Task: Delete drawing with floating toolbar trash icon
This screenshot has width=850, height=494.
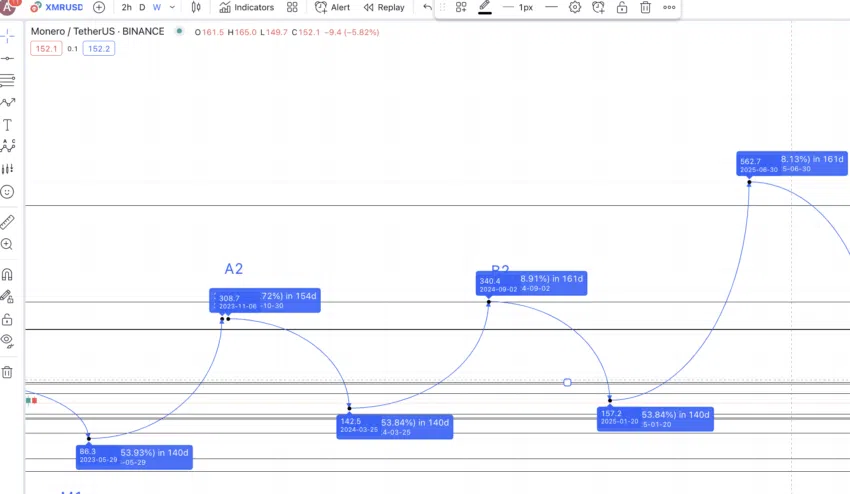Action: click(645, 7)
